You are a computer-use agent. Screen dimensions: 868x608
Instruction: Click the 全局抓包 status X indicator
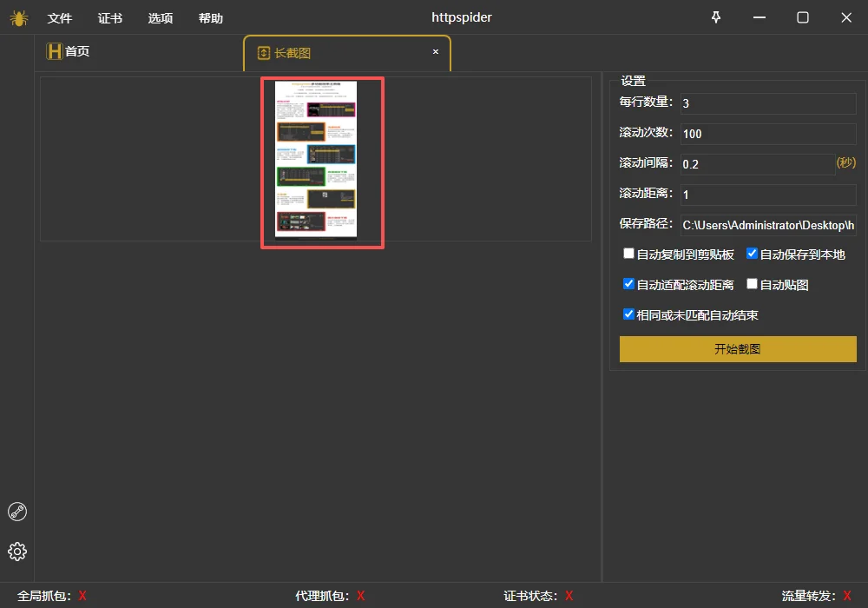[x=82, y=596]
